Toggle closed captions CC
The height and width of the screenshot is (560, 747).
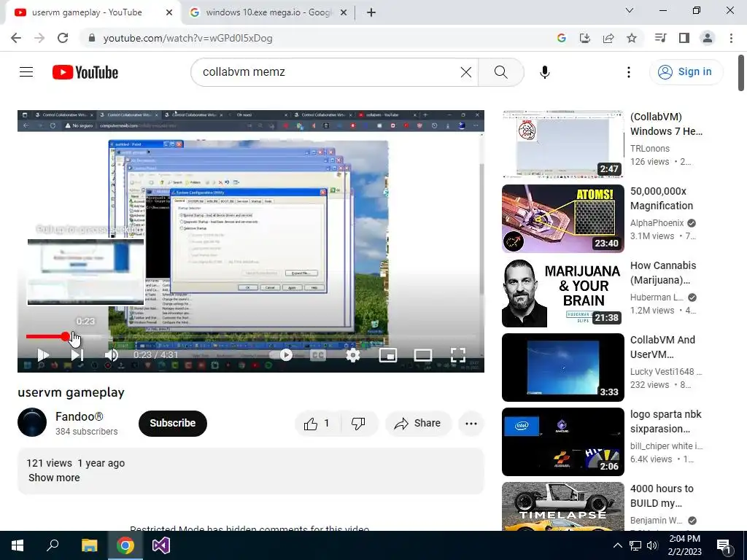point(318,355)
